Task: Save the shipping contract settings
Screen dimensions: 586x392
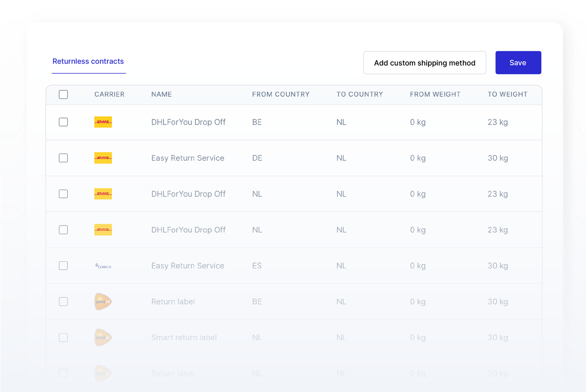Action: 518,63
